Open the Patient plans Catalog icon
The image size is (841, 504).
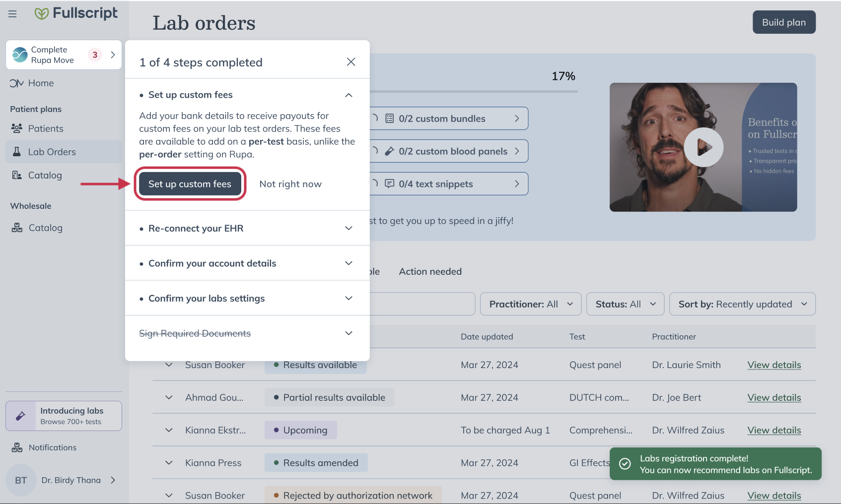[16, 175]
